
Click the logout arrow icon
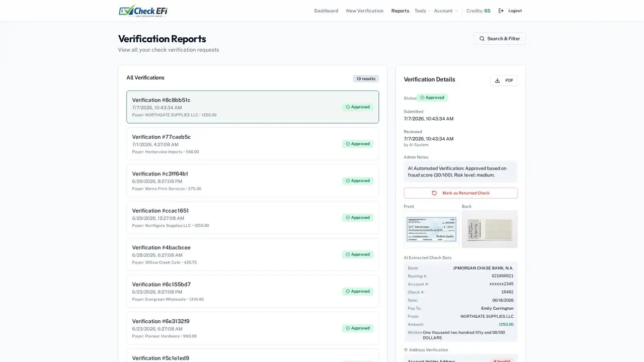click(501, 11)
